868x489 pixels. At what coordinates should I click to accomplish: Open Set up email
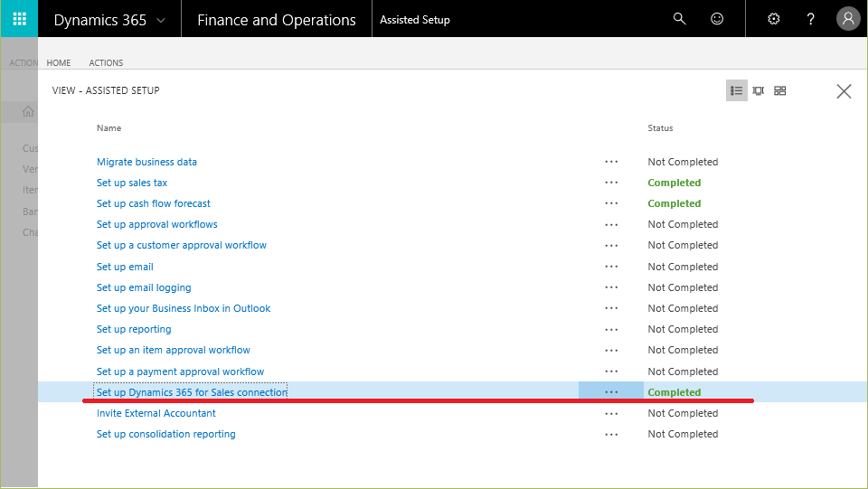pyautogui.click(x=125, y=267)
